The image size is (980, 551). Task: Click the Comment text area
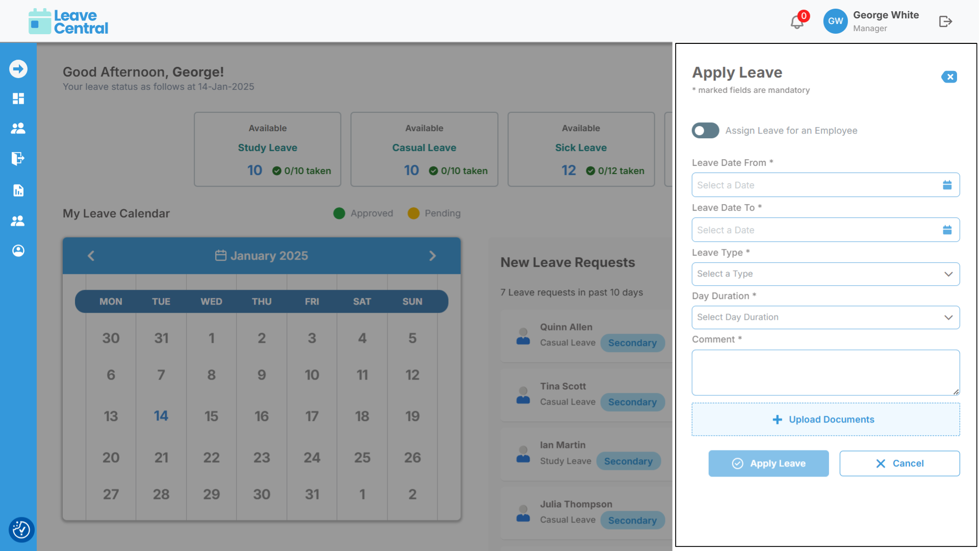[x=825, y=372]
